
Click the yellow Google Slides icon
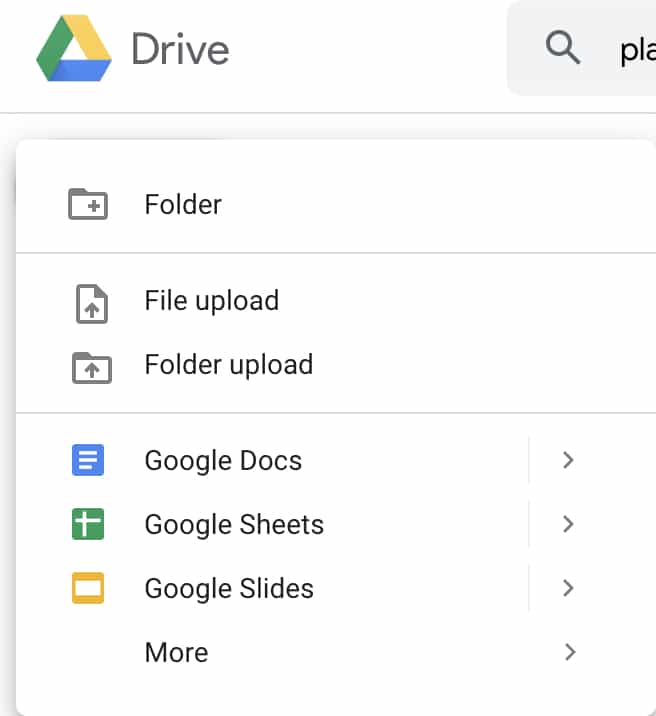pos(88,588)
